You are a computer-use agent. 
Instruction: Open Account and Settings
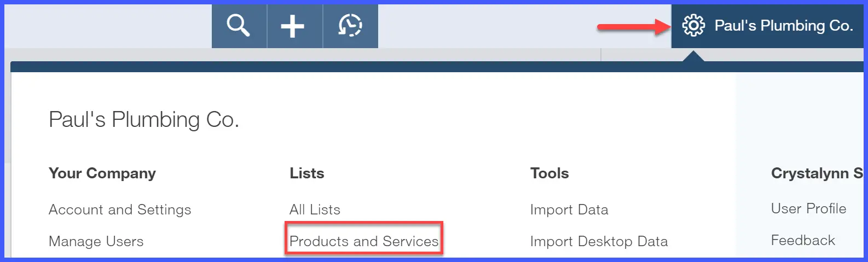pos(120,209)
